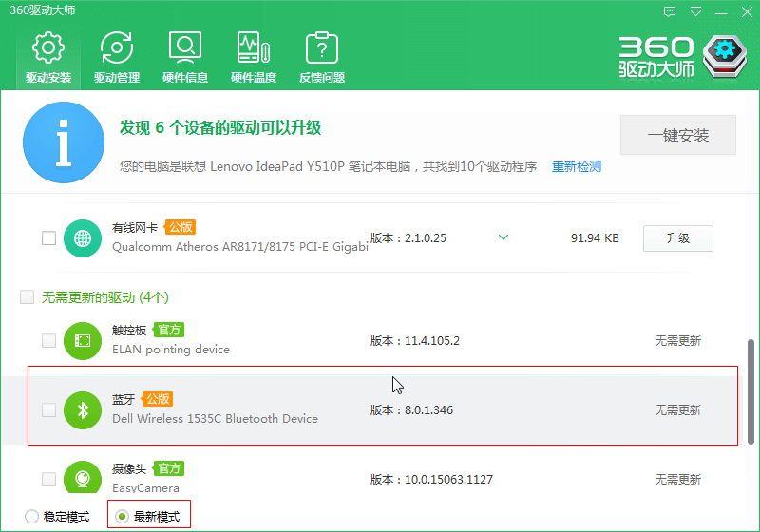Open the 硬件信息 hardware info section
Screen dimensions: 760x532
click(x=185, y=57)
